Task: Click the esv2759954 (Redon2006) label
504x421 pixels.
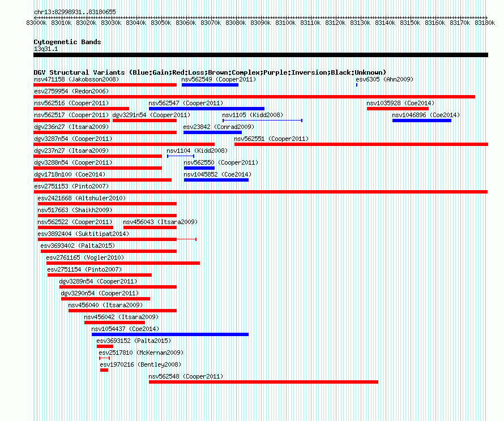Action: coord(71,91)
